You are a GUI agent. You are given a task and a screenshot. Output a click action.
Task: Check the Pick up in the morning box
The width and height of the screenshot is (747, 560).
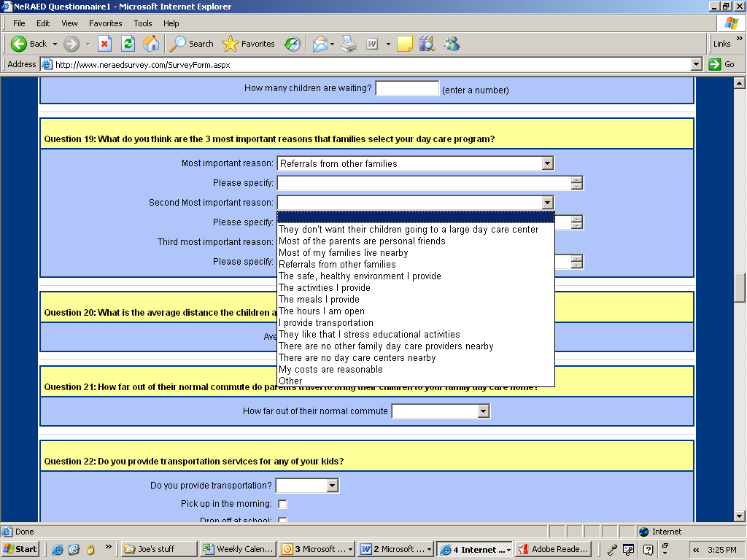point(282,504)
